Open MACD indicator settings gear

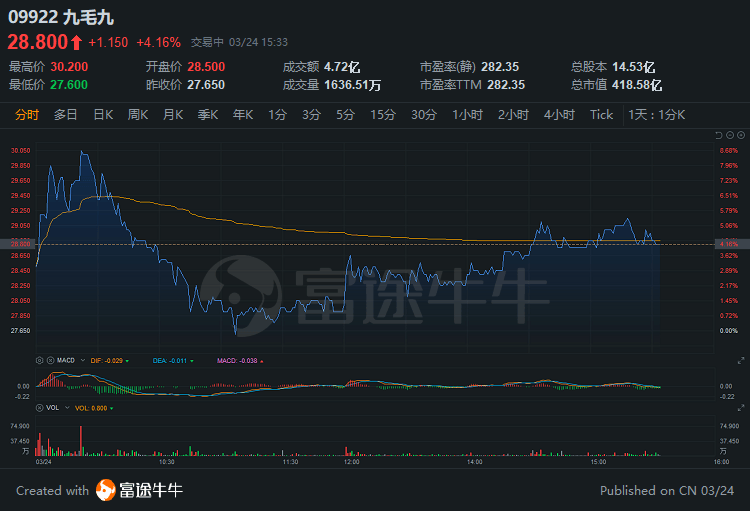click(40, 360)
